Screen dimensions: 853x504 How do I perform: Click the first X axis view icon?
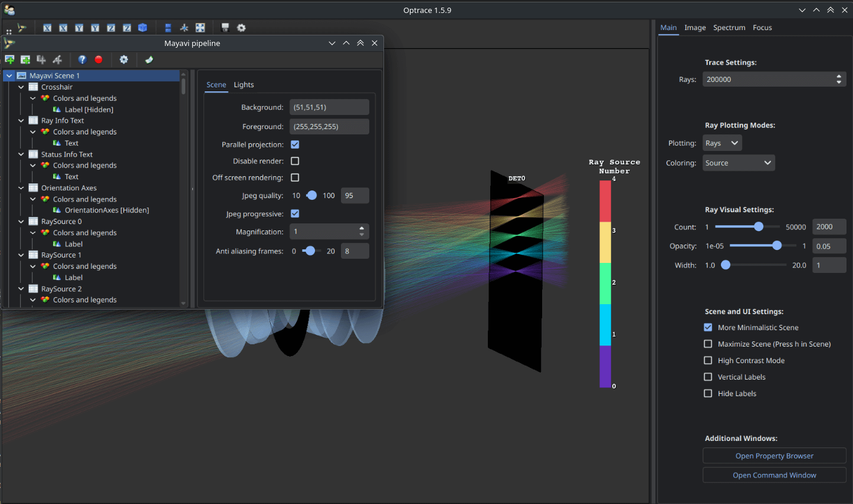pyautogui.click(x=47, y=28)
